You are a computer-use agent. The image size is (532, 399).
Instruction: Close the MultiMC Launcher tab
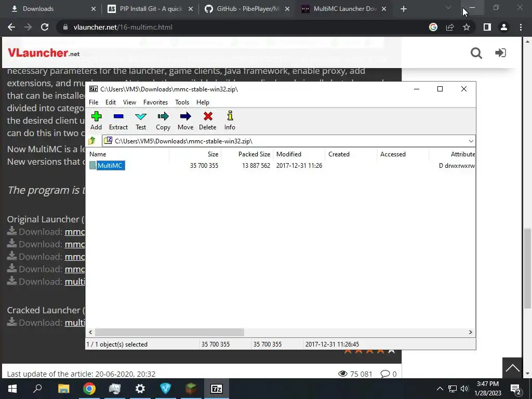384,9
